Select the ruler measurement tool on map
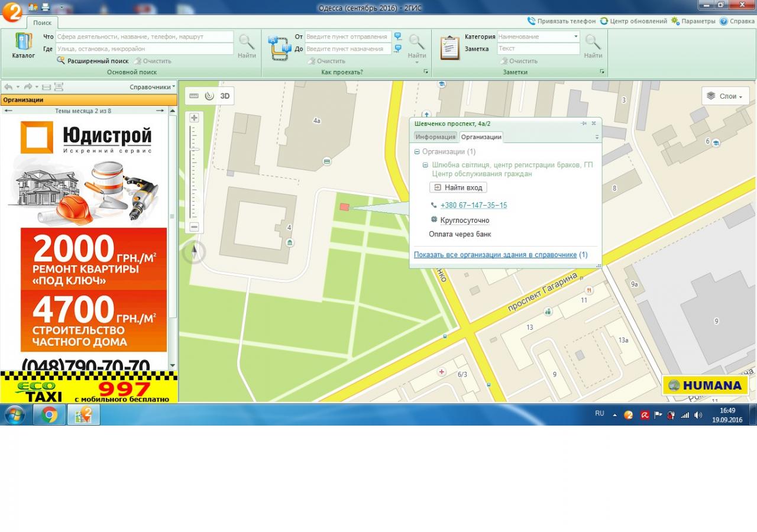The width and height of the screenshot is (757, 532). [194, 96]
